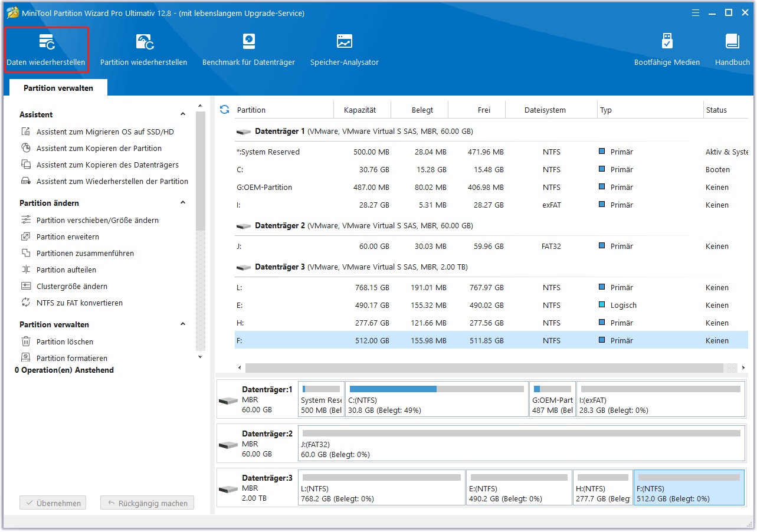Open the title bar hamburger menu
The height and width of the screenshot is (532, 757).
tap(697, 12)
